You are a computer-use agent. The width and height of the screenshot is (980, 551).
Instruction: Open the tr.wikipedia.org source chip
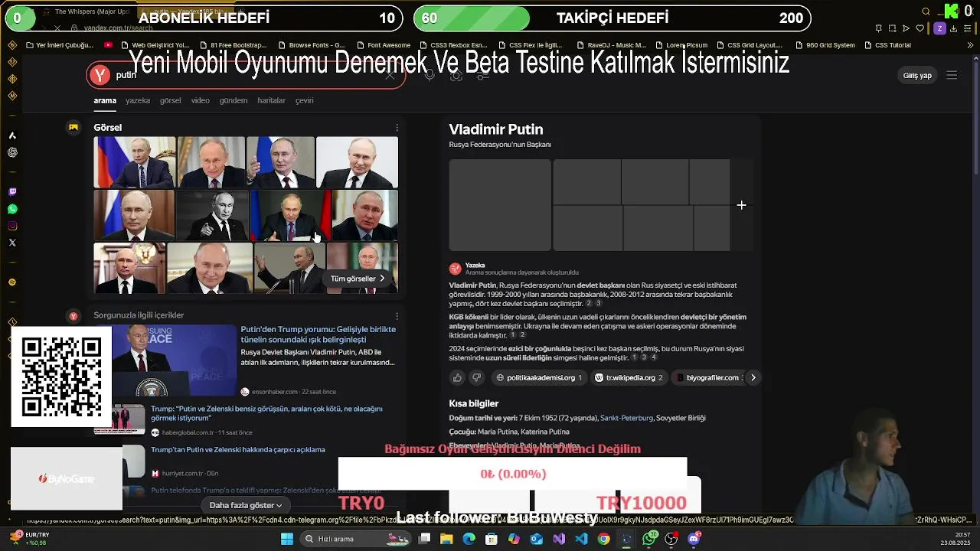click(x=630, y=377)
